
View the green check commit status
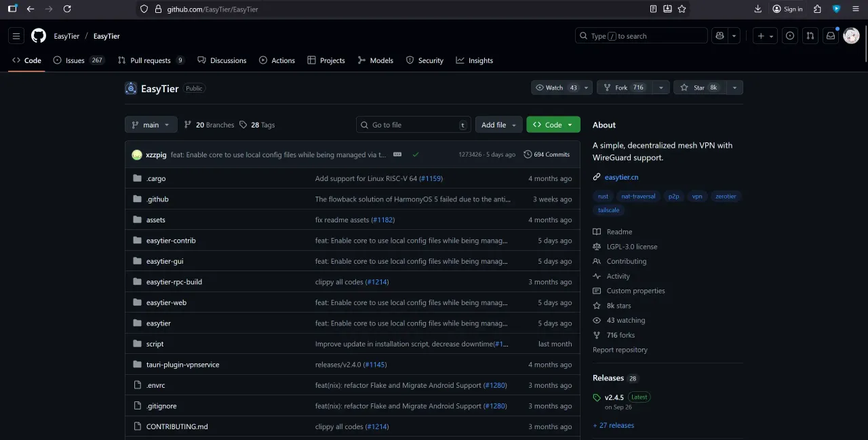pos(416,155)
